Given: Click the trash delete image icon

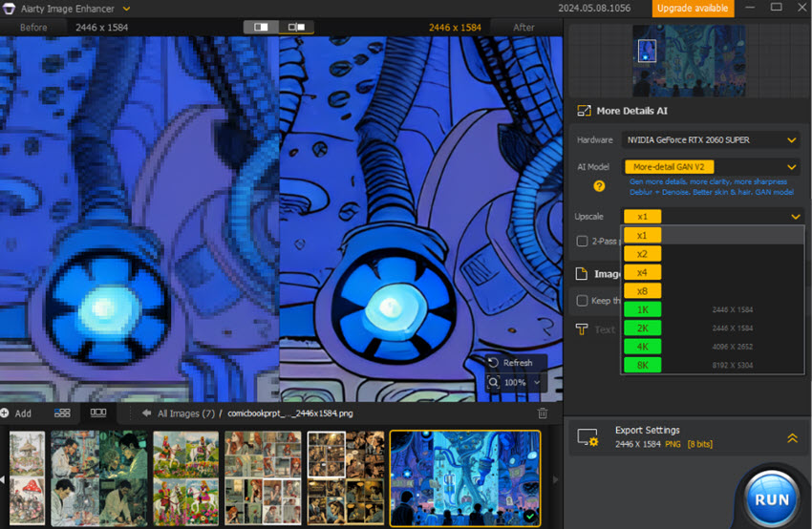Looking at the screenshot, I should coord(543,413).
